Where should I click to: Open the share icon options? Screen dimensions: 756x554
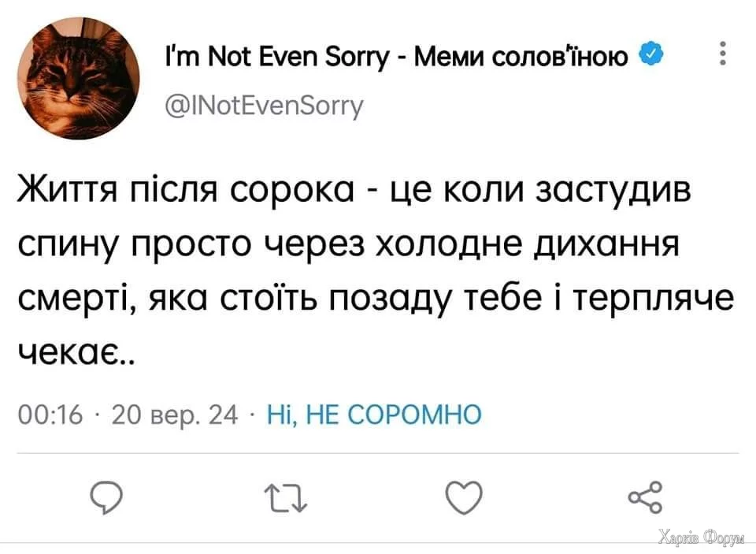[642, 498]
